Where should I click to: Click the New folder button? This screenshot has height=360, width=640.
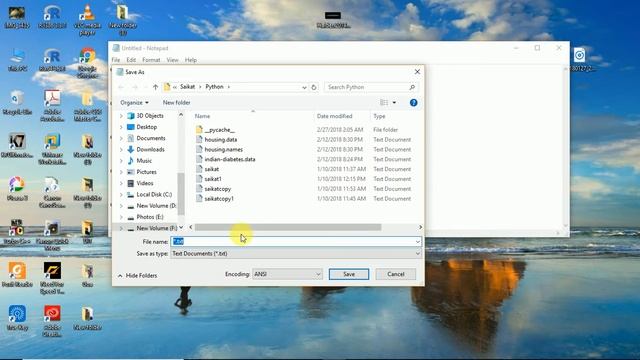coord(176,102)
